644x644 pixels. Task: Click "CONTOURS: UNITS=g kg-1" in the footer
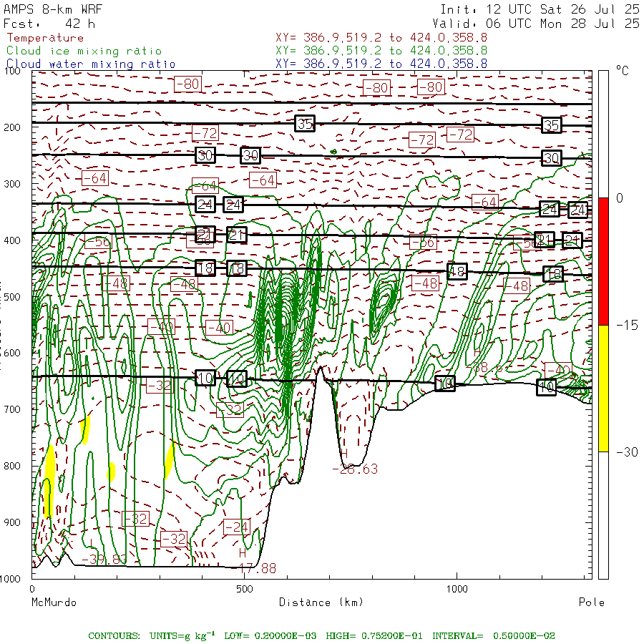(x=152, y=635)
